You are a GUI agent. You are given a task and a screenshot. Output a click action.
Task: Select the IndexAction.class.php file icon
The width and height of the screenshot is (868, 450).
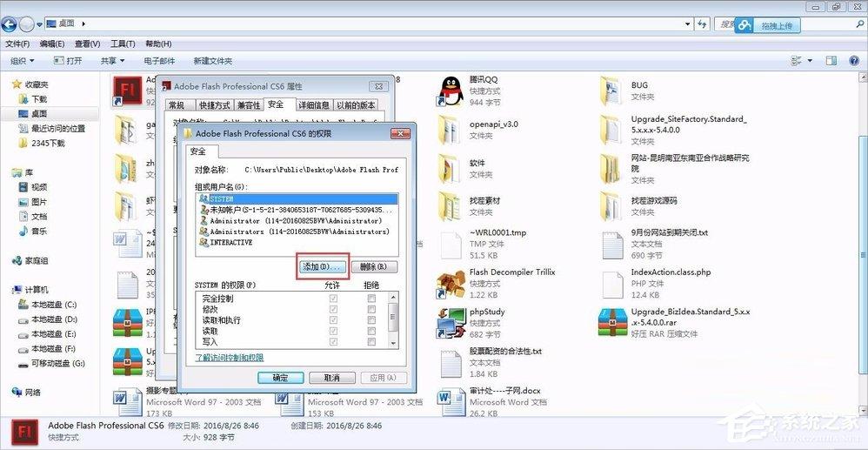pyautogui.click(x=613, y=283)
